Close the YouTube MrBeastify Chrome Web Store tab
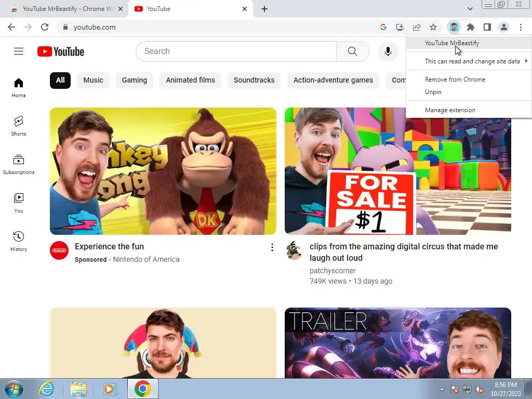Screen dimensions: 532x399 [121, 9]
